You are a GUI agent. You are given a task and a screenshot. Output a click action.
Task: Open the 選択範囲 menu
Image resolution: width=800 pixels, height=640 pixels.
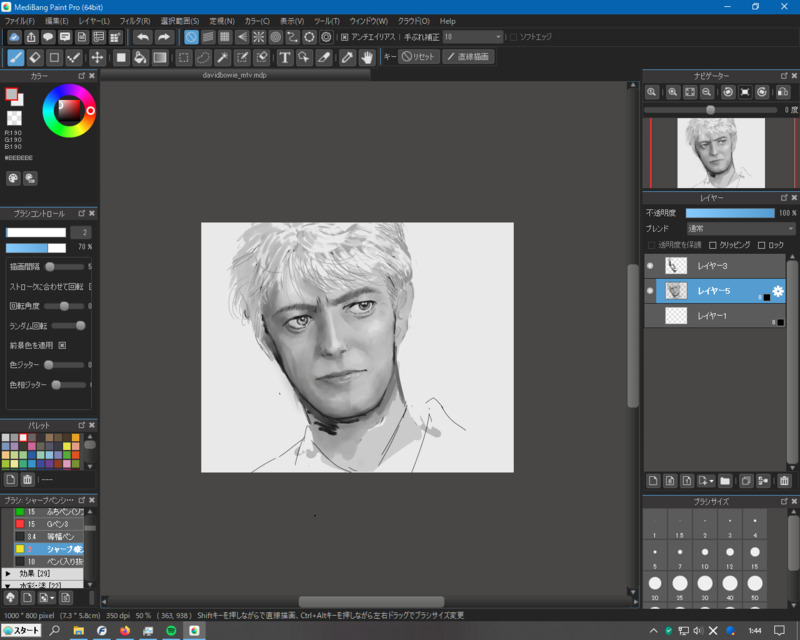[180, 20]
